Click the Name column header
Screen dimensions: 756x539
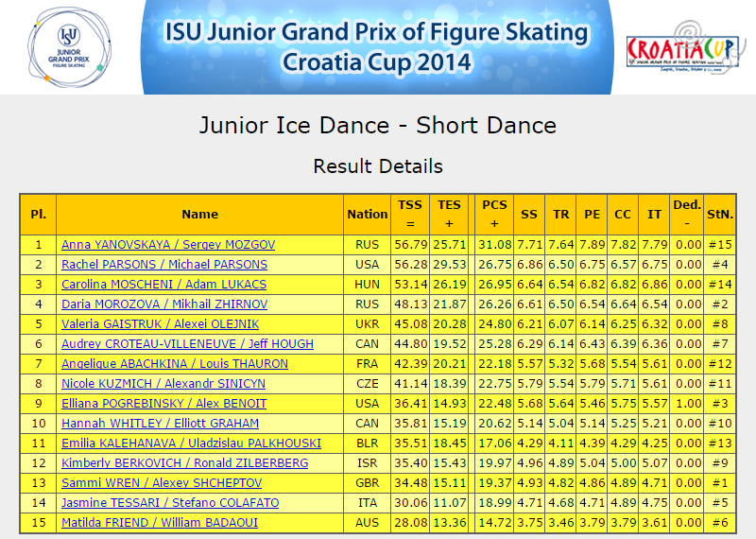click(199, 215)
